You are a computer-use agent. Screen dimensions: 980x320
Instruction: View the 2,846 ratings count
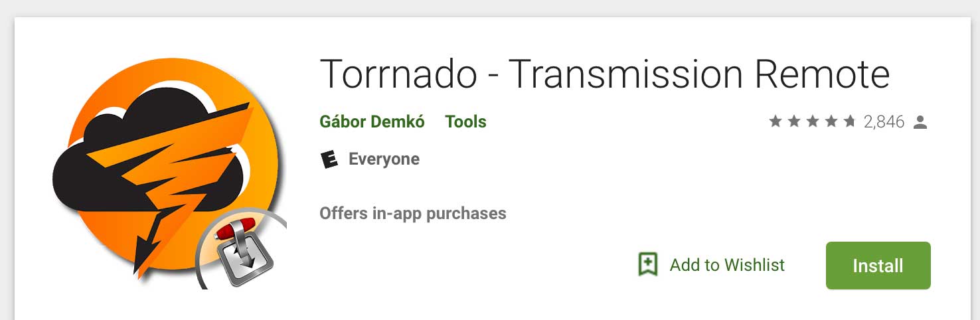(x=884, y=122)
